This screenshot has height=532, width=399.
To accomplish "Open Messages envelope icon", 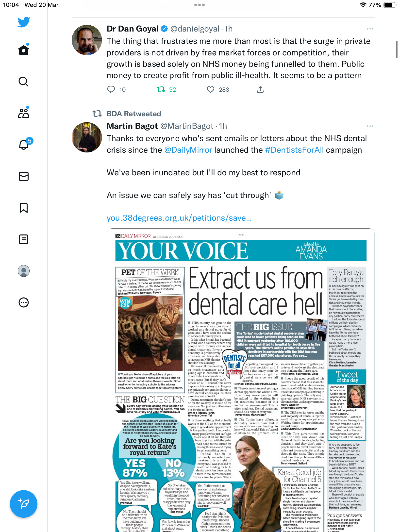I will pos(24,176).
